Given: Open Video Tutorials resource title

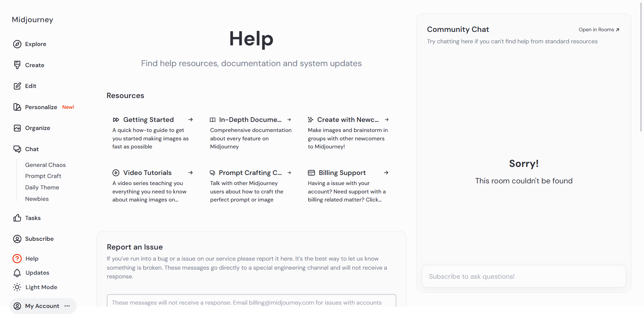Looking at the screenshot, I should (147, 173).
